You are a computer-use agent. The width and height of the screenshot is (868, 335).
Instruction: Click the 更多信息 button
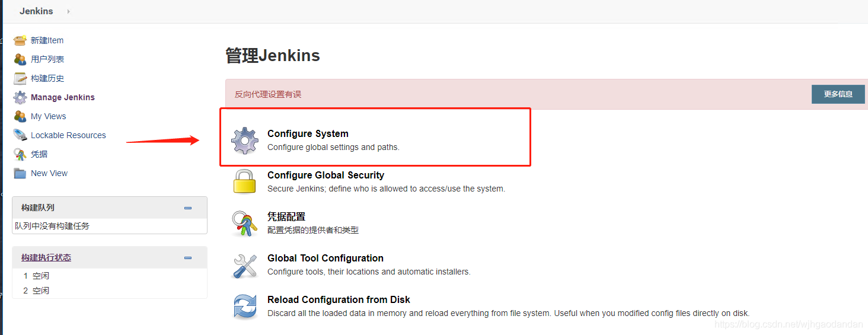pos(838,94)
